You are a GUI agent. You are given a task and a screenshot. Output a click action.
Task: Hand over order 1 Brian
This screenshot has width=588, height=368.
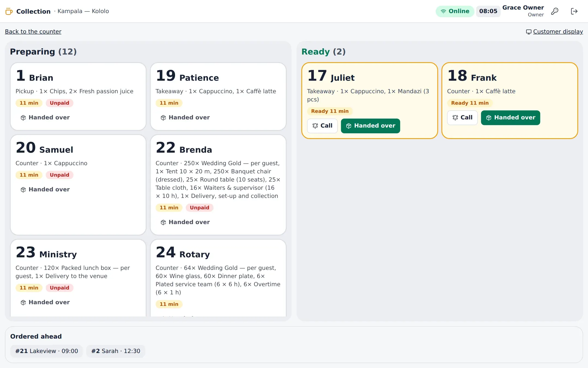[x=45, y=117]
